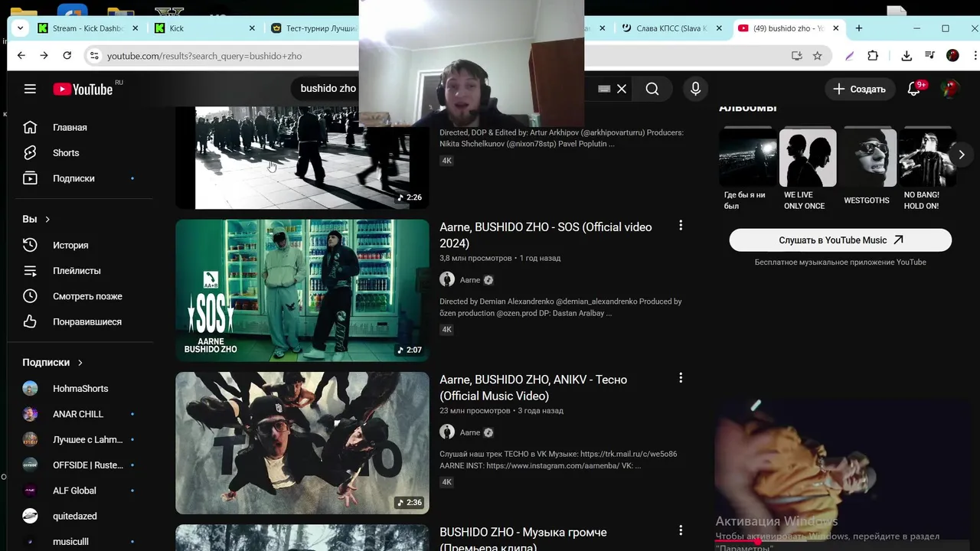Viewport: 980px width, 551px height.
Task: Open the WESTGOTHS album
Action: tap(867, 168)
